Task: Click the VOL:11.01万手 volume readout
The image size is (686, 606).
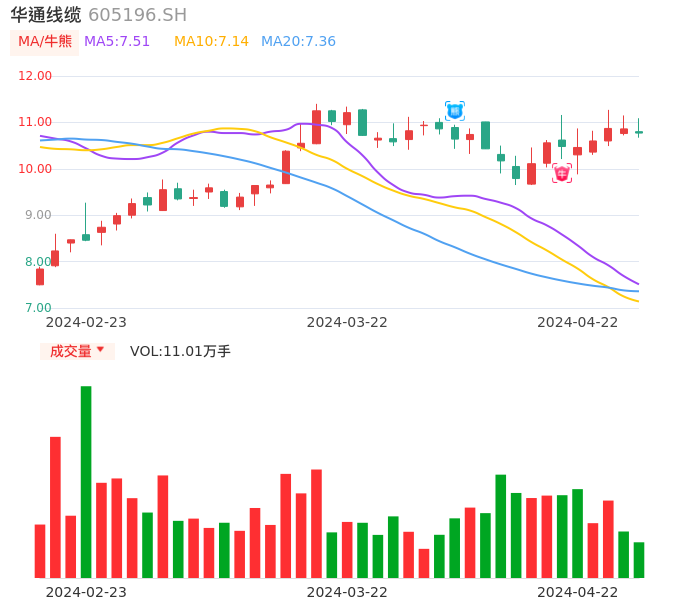Action: click(x=180, y=351)
